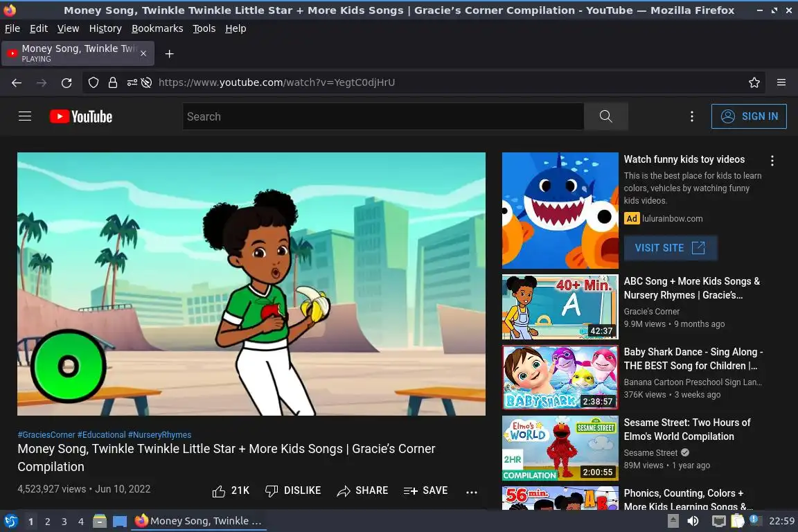Click the magnifying glass search button
This screenshot has height=532, width=798.
point(605,116)
